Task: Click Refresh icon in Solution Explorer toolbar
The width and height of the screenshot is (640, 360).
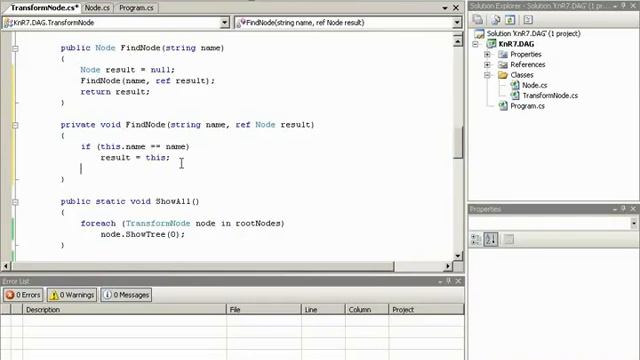Action: pyautogui.click(x=510, y=20)
